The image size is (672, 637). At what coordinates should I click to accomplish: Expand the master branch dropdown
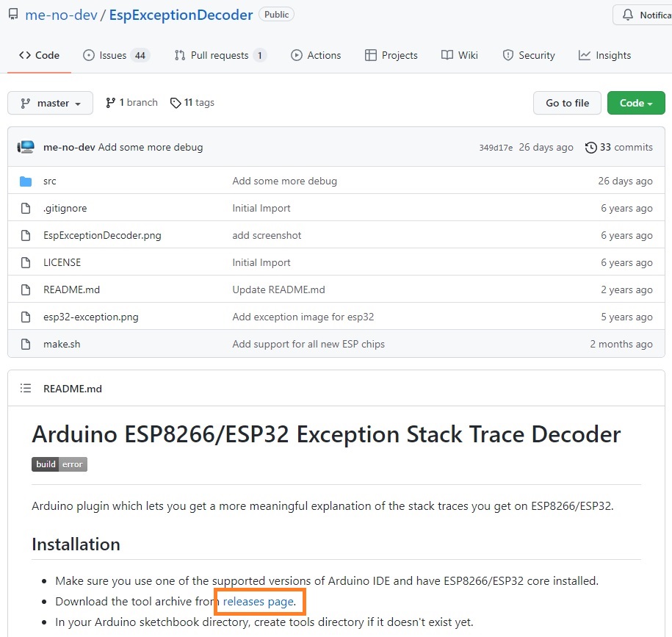50,103
